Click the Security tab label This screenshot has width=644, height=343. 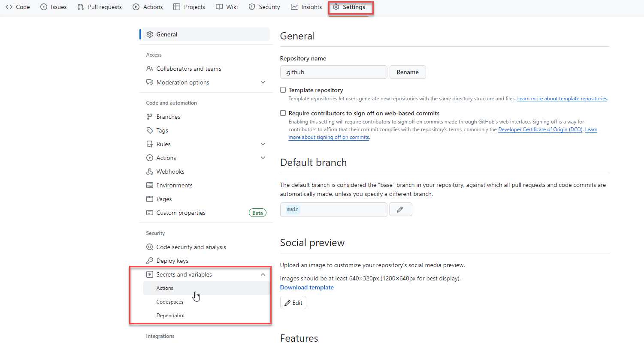click(269, 7)
